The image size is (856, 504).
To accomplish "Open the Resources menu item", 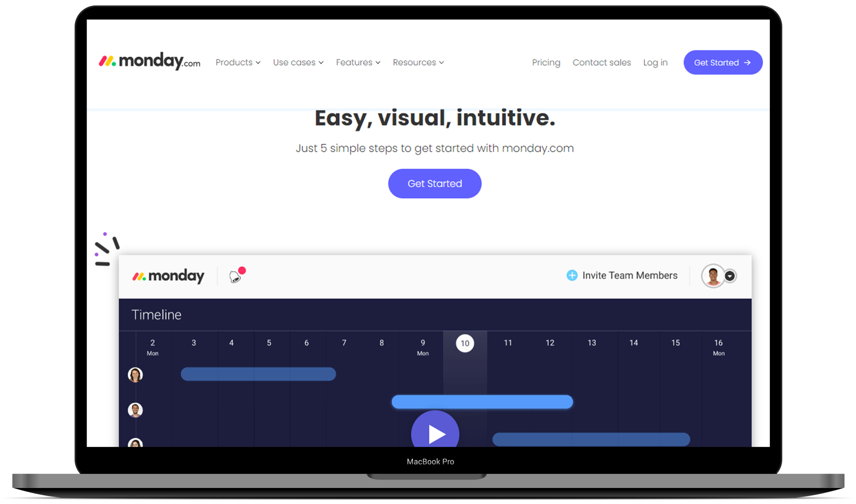I will [x=418, y=62].
